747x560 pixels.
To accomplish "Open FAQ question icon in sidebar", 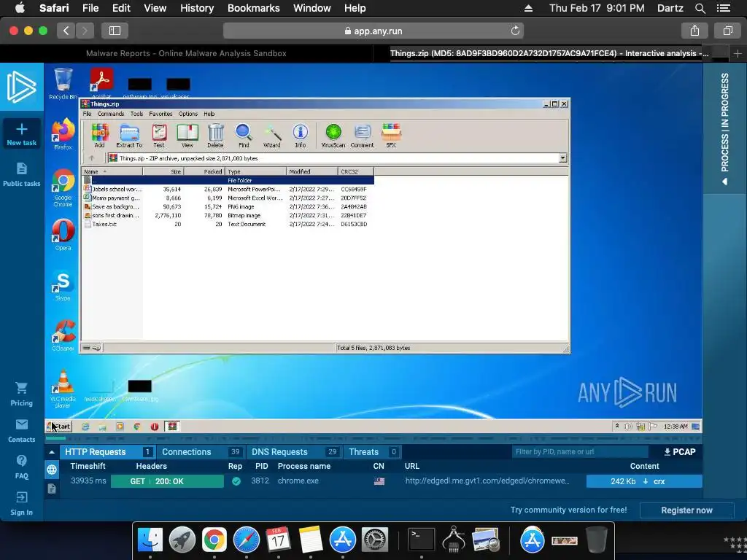I will click(21, 467).
